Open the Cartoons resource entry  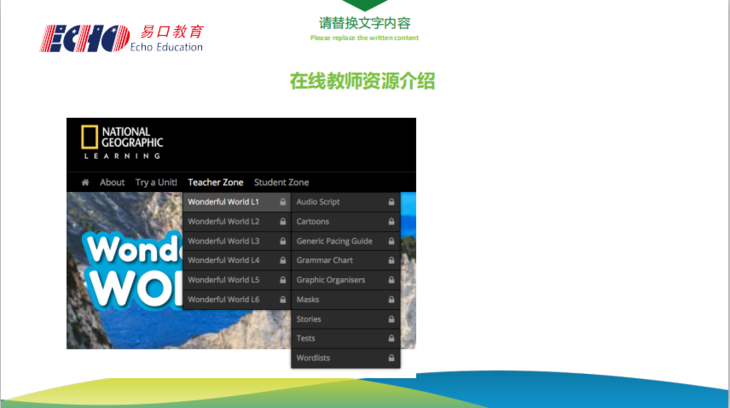point(313,222)
